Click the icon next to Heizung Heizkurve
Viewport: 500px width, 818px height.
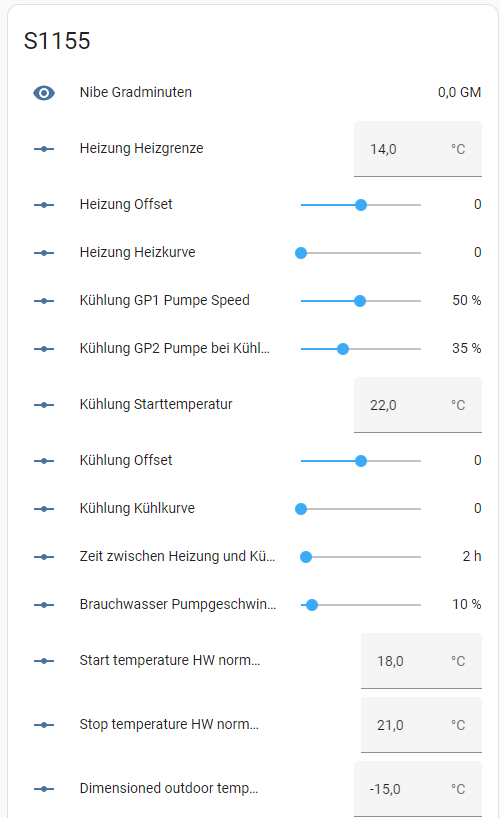(x=44, y=253)
